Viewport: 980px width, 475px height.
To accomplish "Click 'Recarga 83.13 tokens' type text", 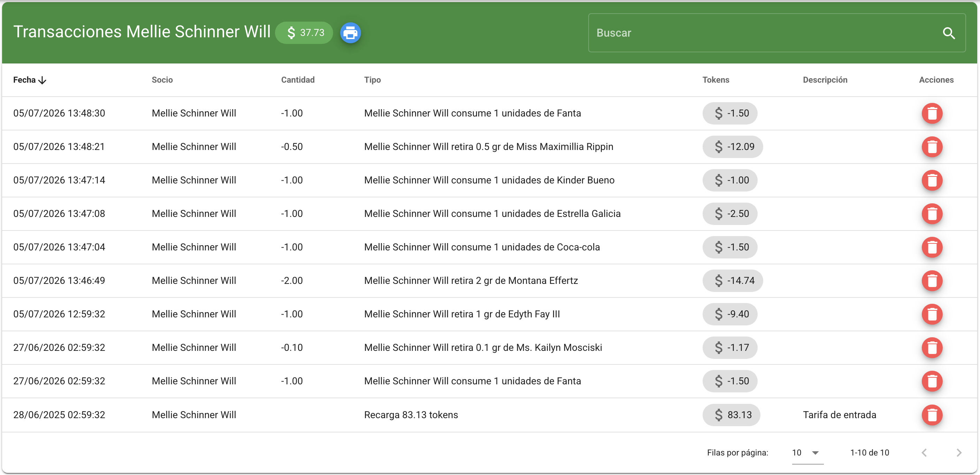I will (x=411, y=415).
